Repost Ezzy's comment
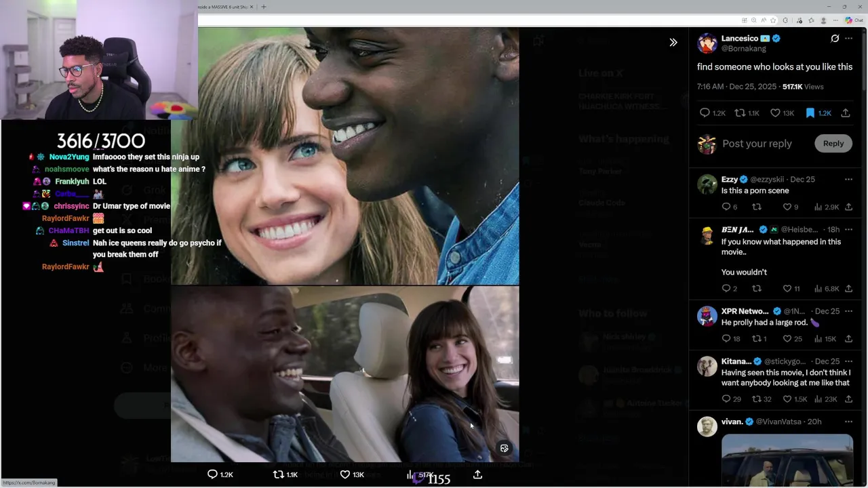The image size is (868, 488). coord(757,207)
